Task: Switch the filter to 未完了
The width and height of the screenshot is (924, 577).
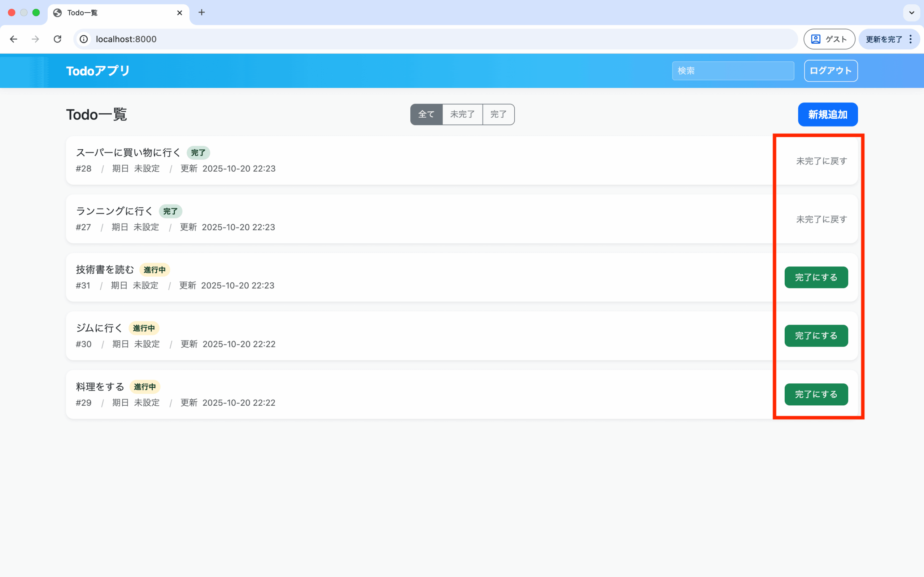Action: (462, 114)
